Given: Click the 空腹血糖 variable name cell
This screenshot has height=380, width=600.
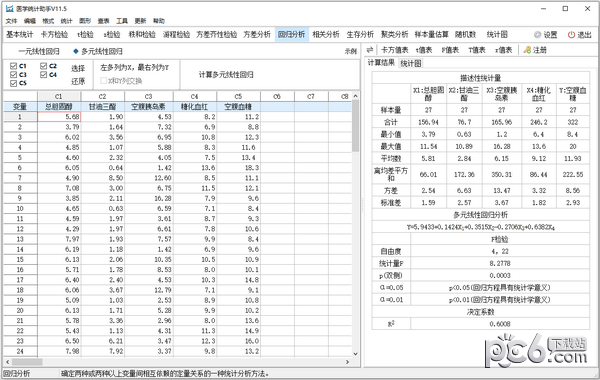Looking at the screenshot, I should point(238,107).
